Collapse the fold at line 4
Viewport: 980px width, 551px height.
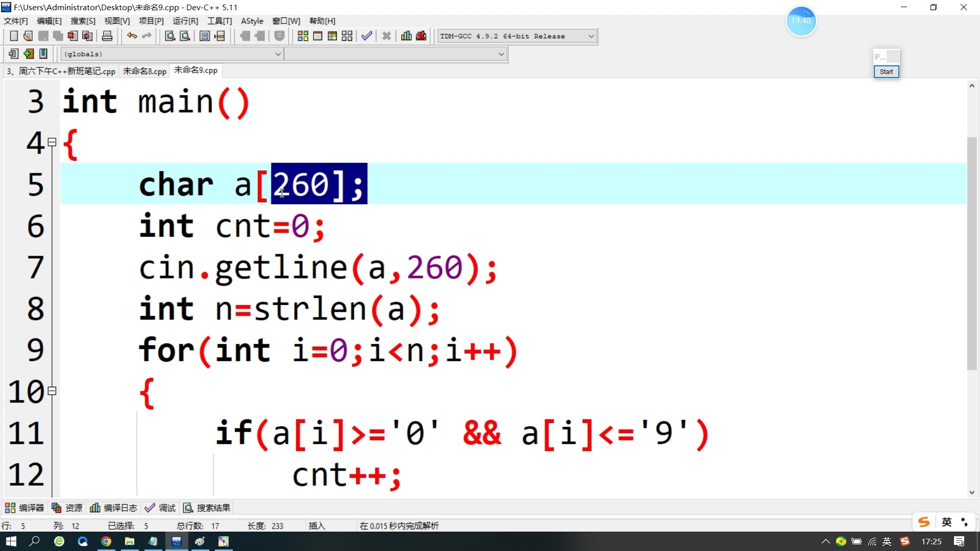52,142
